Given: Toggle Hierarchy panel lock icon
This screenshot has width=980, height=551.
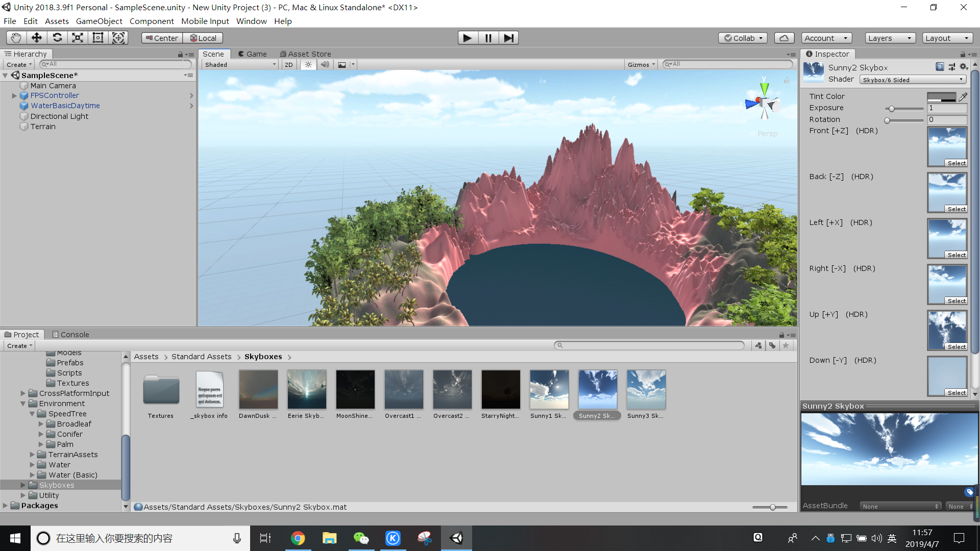Looking at the screenshot, I should click(x=180, y=54).
